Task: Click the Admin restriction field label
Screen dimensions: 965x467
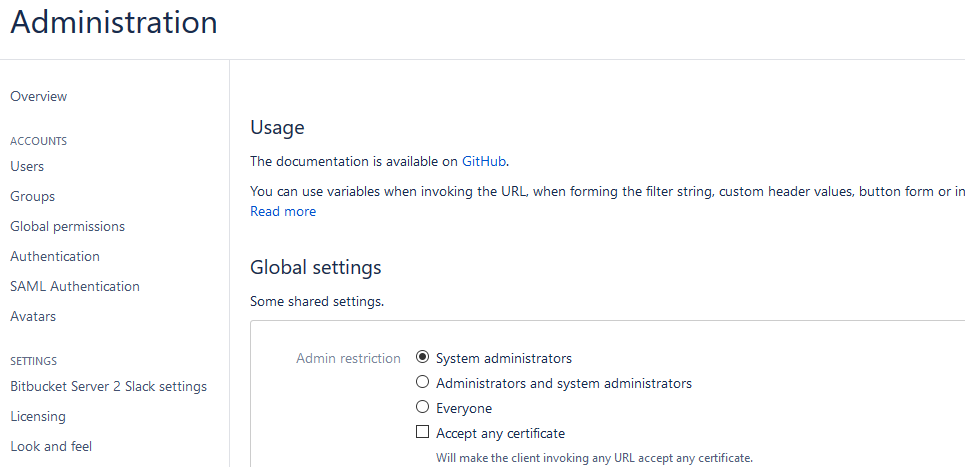Action: click(348, 358)
